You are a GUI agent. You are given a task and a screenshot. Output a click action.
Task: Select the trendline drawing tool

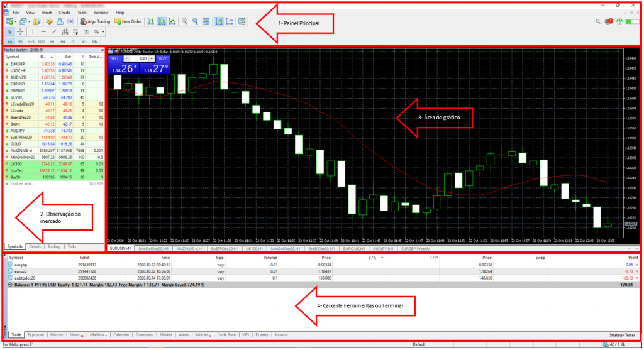point(54,31)
